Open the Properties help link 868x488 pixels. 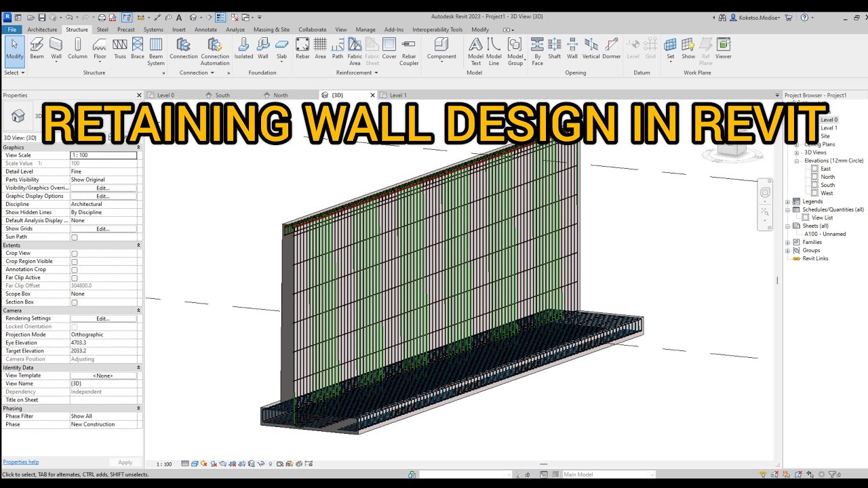click(x=20, y=462)
